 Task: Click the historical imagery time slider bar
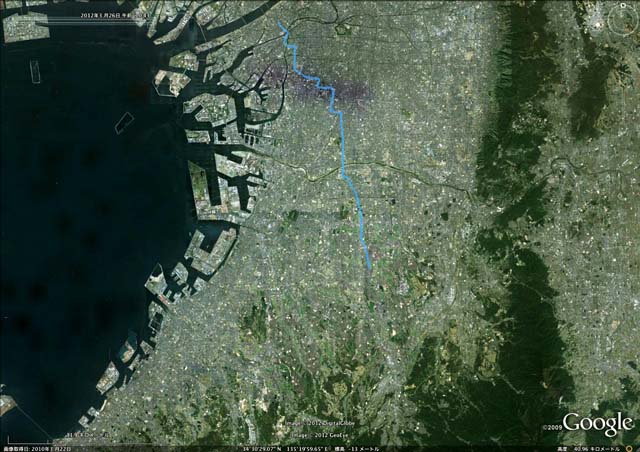point(96,21)
